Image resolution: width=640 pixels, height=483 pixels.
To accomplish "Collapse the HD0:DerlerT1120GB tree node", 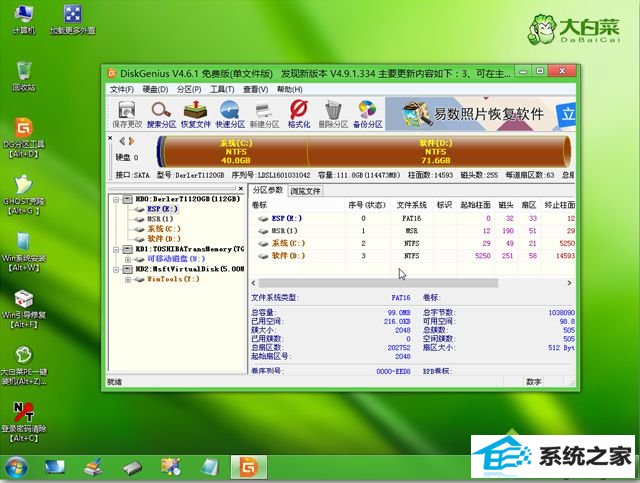I will point(116,199).
